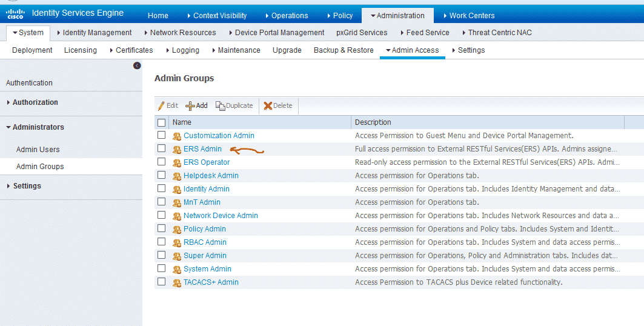The height and width of the screenshot is (326, 644).
Task: Open Authentication in the left sidebar
Action: click(x=29, y=82)
